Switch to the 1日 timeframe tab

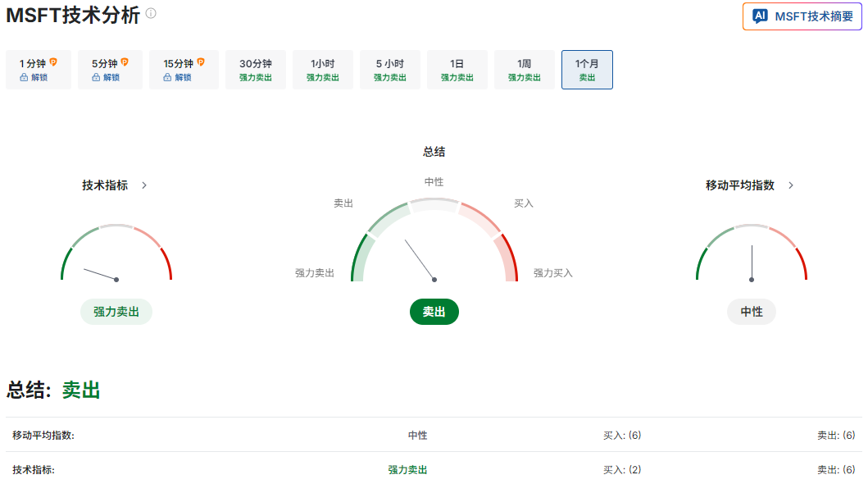tap(457, 69)
